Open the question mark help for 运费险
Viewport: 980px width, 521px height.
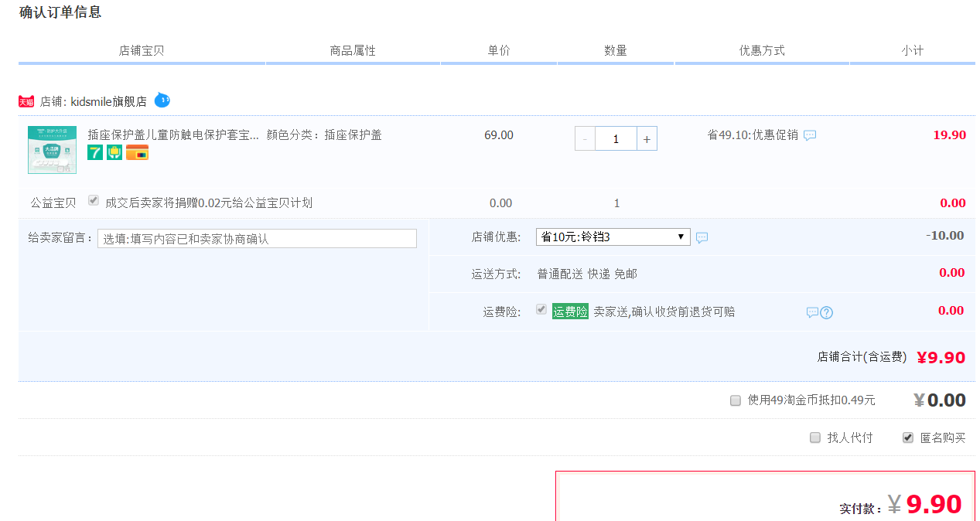pos(827,312)
